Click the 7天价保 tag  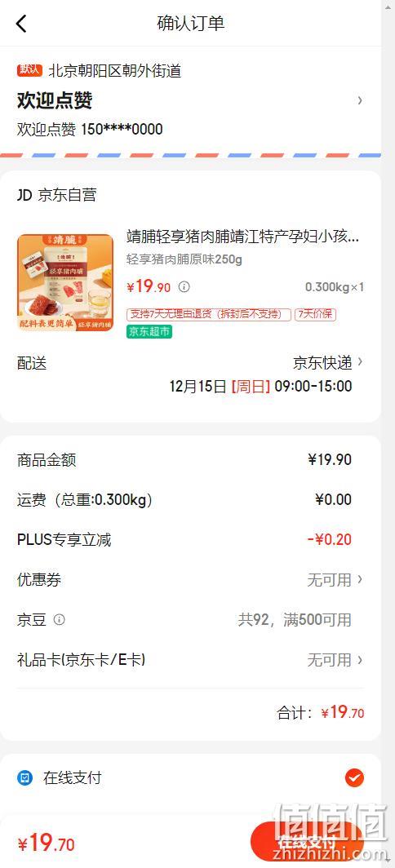315,314
